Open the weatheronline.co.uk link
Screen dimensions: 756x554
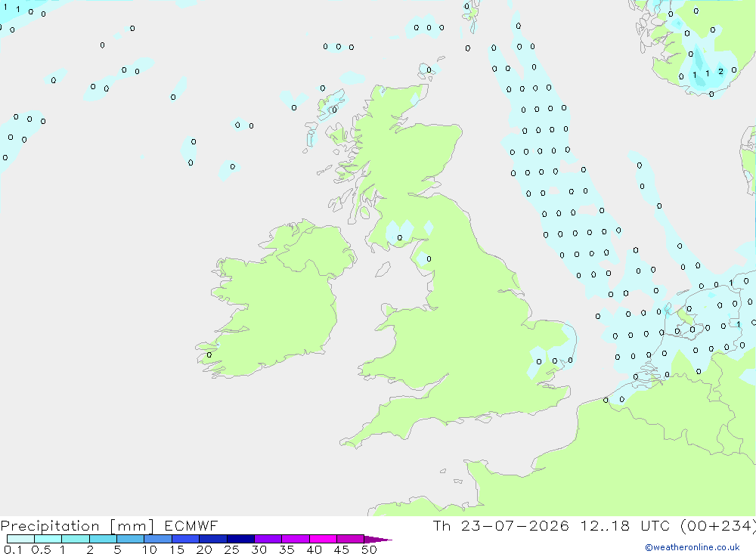click(692, 547)
